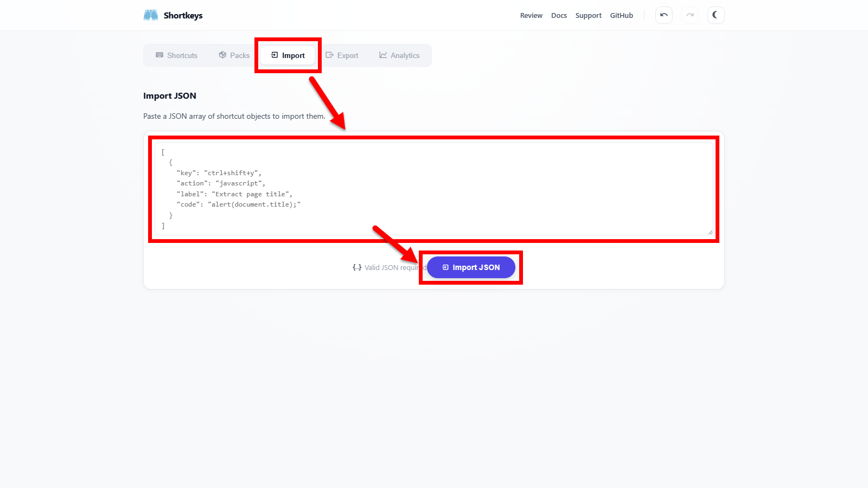The height and width of the screenshot is (488, 868).
Task: Open the Analytics tab
Action: click(x=399, y=55)
